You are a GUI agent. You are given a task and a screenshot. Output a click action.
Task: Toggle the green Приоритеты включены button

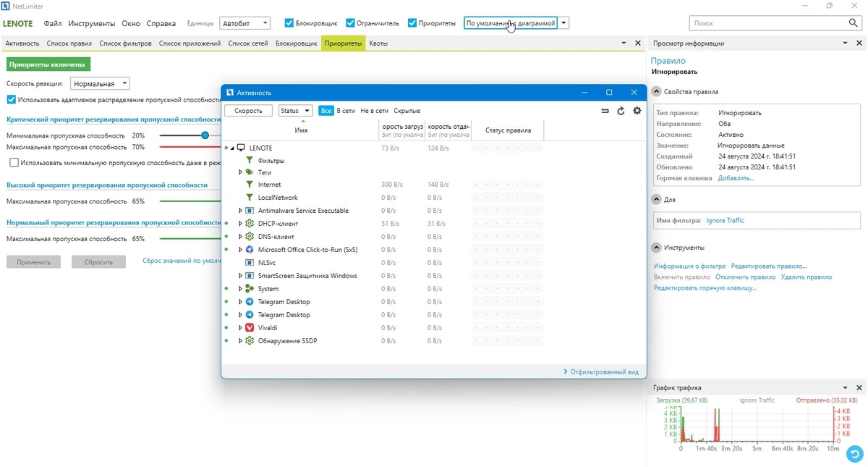[48, 64]
